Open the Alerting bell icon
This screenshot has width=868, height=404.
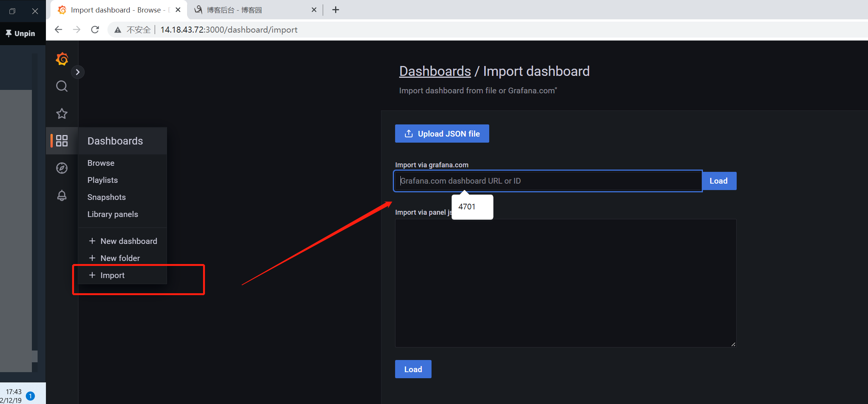point(62,195)
